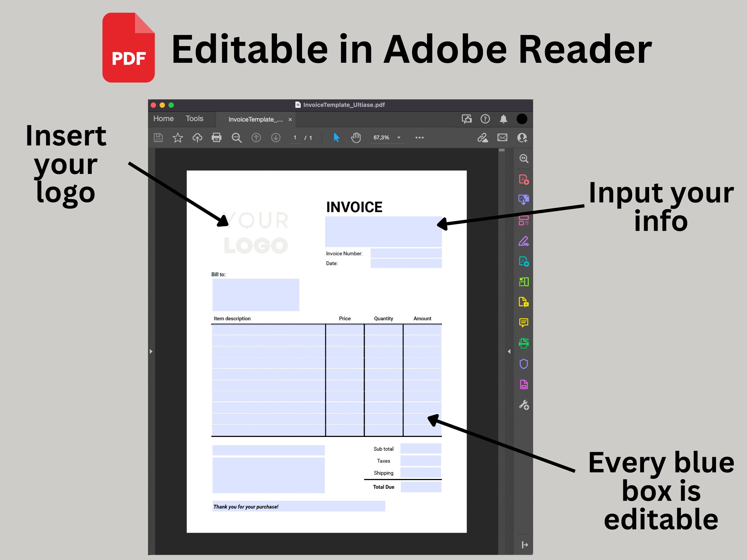Go to next page arrow
The image size is (747, 560).
tap(276, 138)
